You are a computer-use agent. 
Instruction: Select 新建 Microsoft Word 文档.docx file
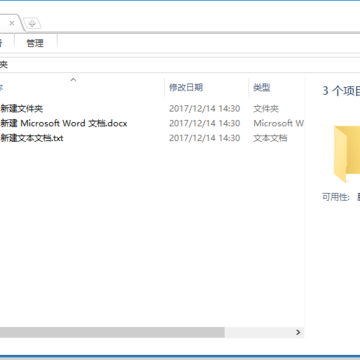(64, 123)
